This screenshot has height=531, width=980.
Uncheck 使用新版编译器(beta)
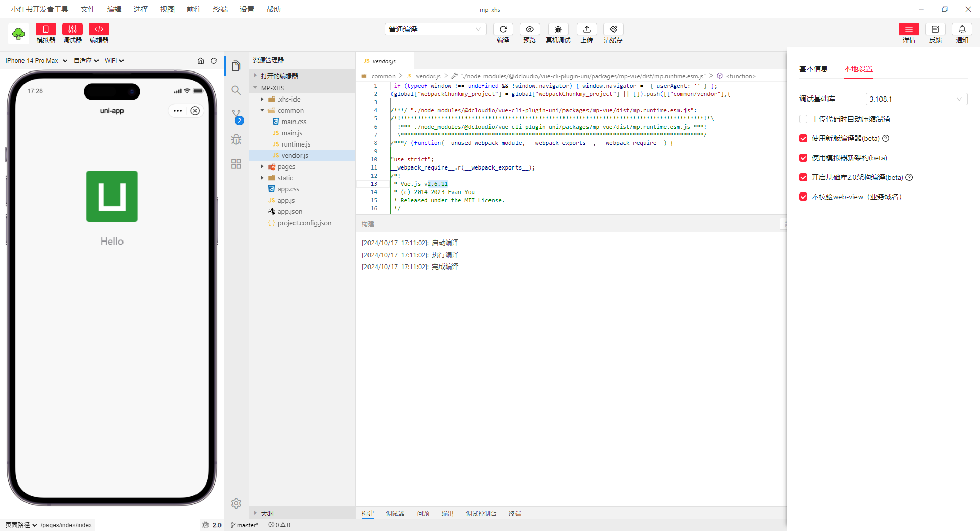[803, 138]
